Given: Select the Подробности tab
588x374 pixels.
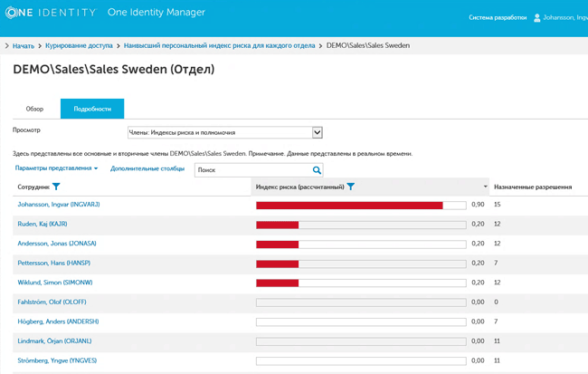Looking at the screenshot, I should coord(92,109).
